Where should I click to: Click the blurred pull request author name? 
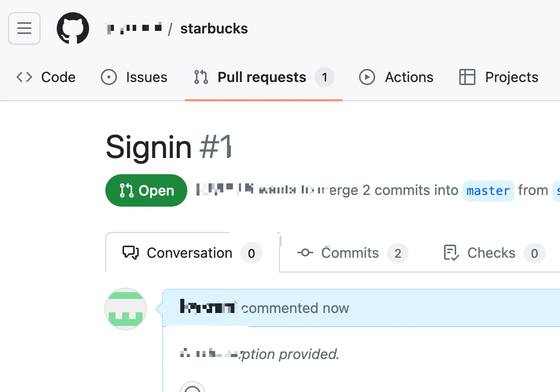pos(225,189)
